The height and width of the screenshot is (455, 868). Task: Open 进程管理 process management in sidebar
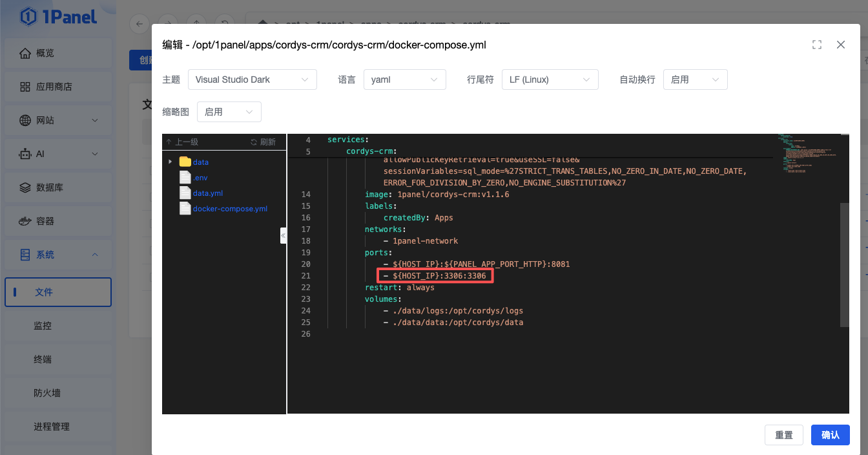click(x=58, y=427)
